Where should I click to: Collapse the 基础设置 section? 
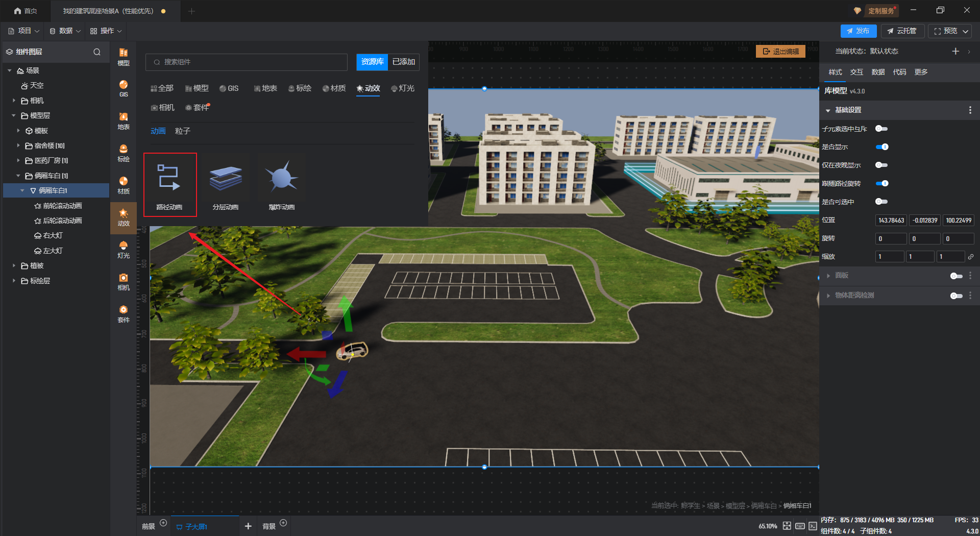(x=828, y=110)
